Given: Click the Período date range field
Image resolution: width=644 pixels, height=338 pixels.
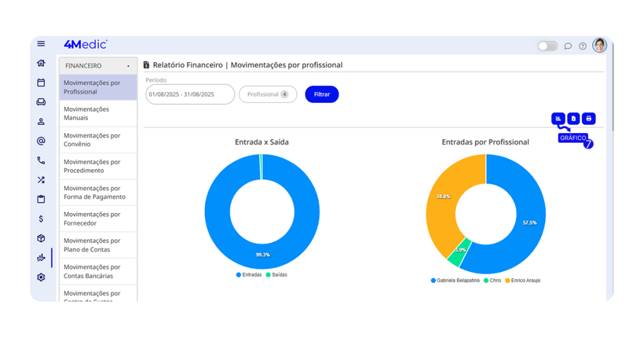Looking at the screenshot, I should tap(190, 94).
